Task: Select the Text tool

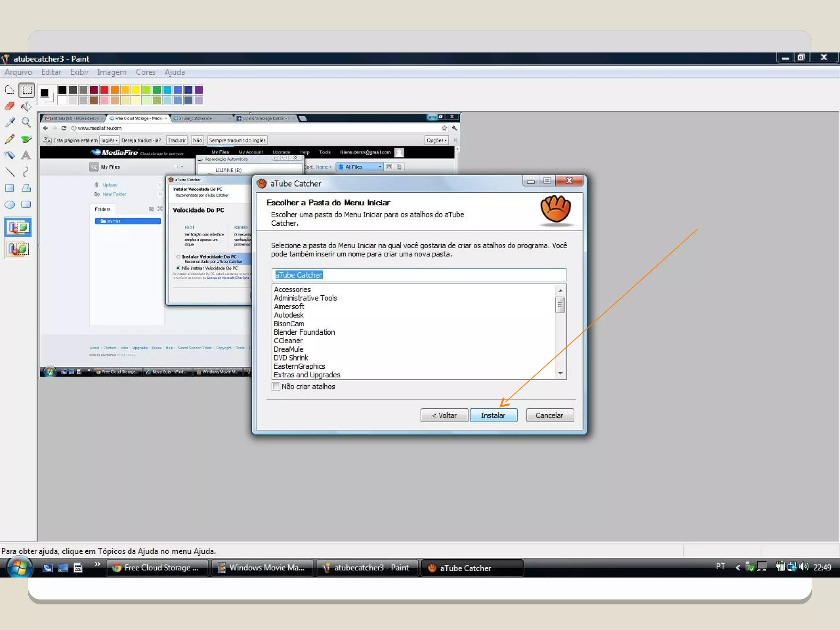Action: pyautogui.click(x=26, y=155)
